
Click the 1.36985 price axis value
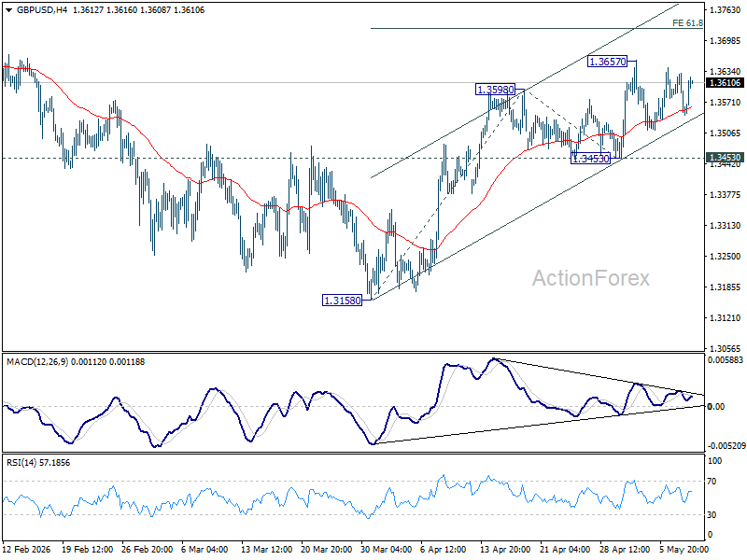[x=726, y=41]
